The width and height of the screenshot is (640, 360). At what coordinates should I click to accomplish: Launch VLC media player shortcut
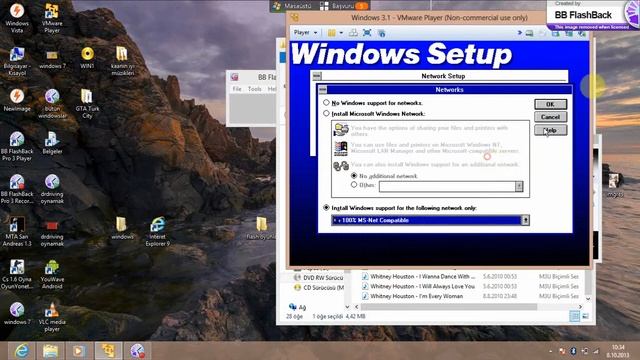tap(52, 317)
